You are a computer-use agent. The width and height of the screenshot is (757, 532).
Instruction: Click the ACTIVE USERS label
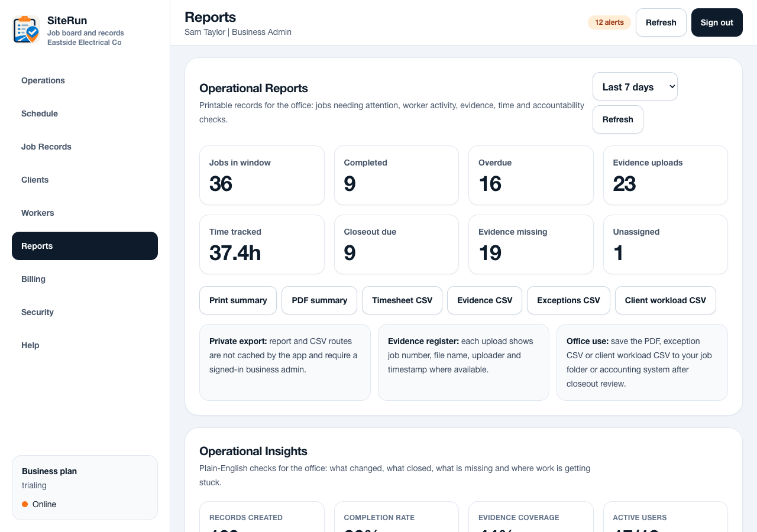coord(640,517)
